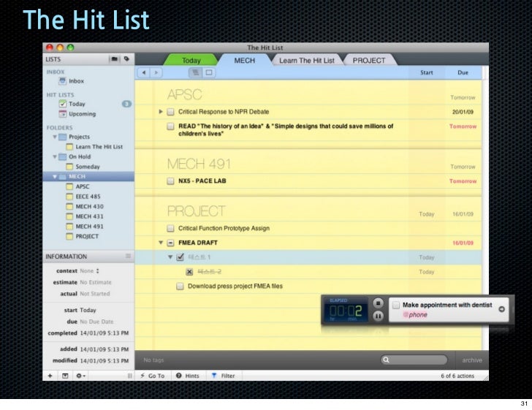Toggle the FMEA DRAFT checkbox
Viewport: 532px width, 410px height.
pyautogui.click(x=171, y=243)
